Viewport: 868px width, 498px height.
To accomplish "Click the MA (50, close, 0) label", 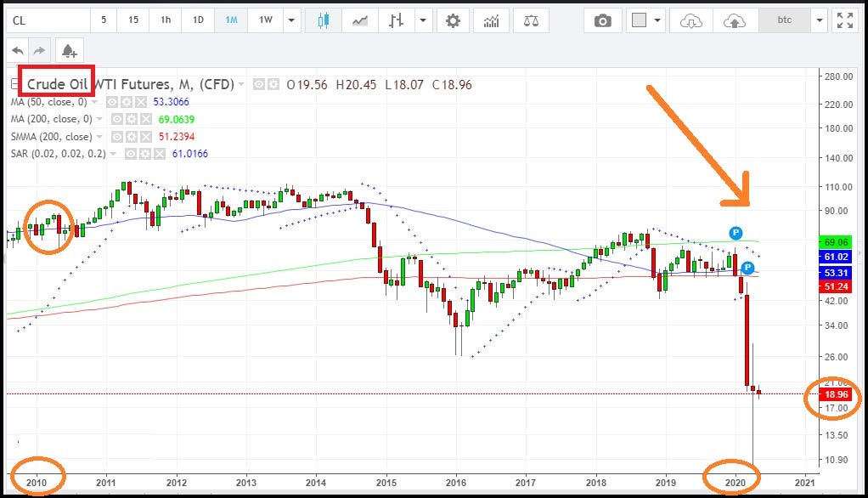I will [x=48, y=102].
